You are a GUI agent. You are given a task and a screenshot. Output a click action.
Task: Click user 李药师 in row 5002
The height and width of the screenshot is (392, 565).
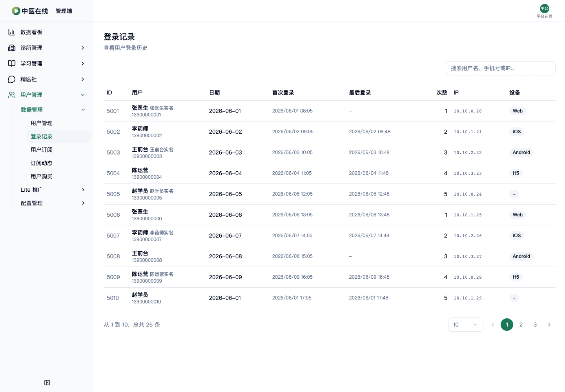(x=140, y=129)
